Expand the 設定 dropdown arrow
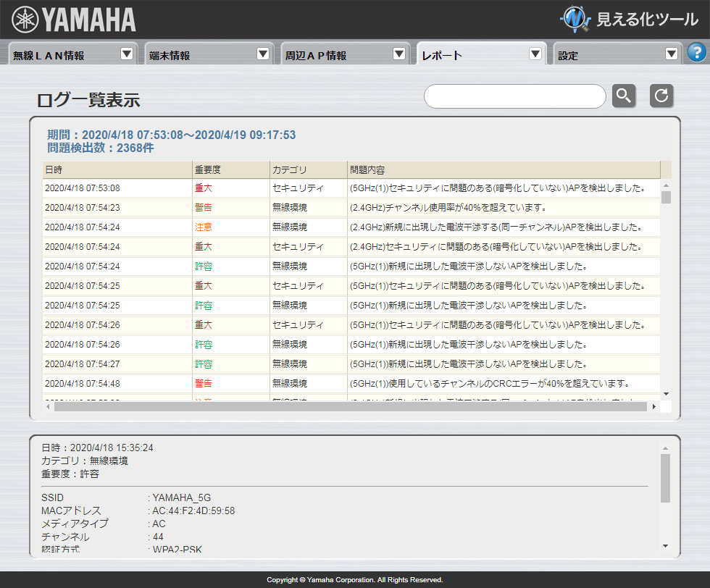The width and height of the screenshot is (710, 588). pyautogui.click(x=672, y=53)
